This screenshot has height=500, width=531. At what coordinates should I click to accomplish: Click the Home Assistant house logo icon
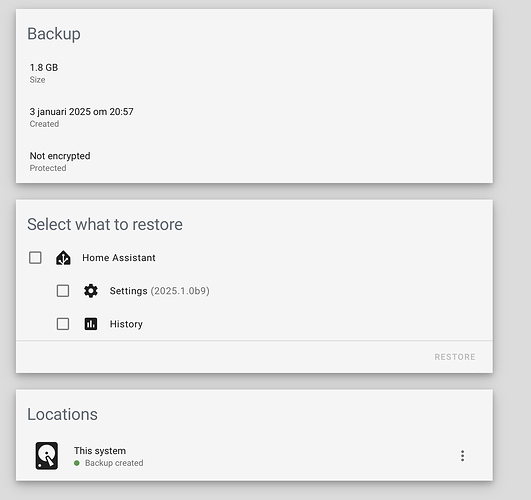(x=63, y=258)
